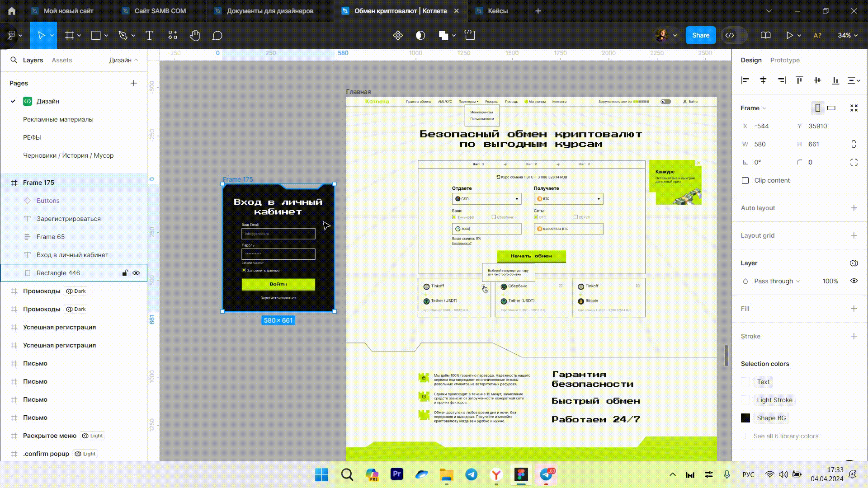
Task: Expand the Frame size preset dropdown
Action: 764,108
